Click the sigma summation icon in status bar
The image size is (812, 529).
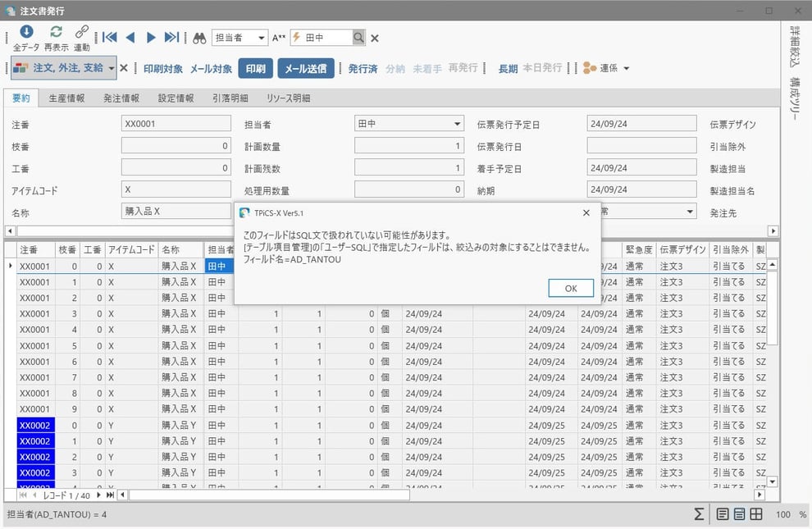pos(699,514)
